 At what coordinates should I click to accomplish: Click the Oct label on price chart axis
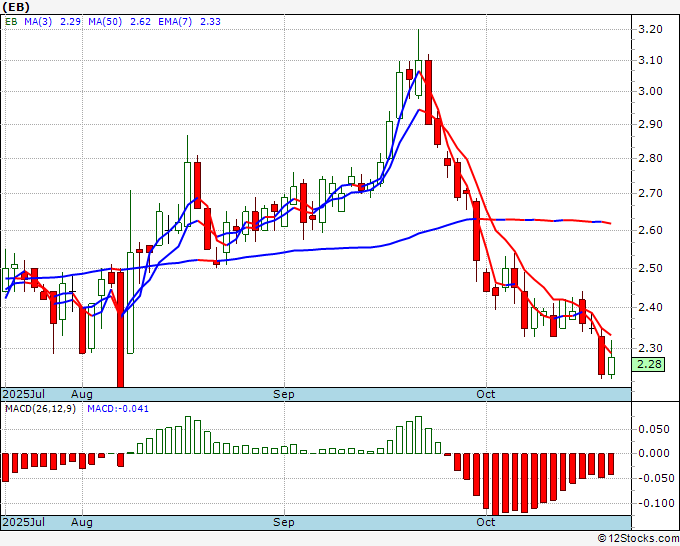coord(486,394)
